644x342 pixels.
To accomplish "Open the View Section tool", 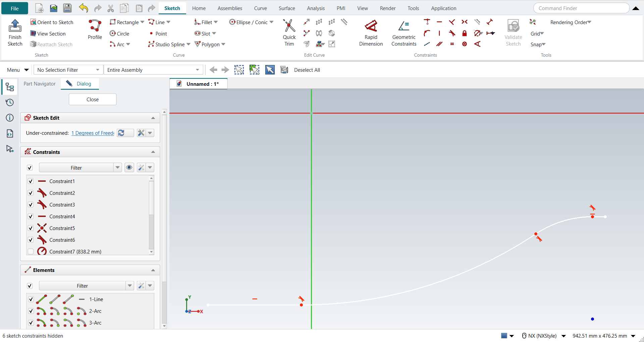I will pos(48,34).
